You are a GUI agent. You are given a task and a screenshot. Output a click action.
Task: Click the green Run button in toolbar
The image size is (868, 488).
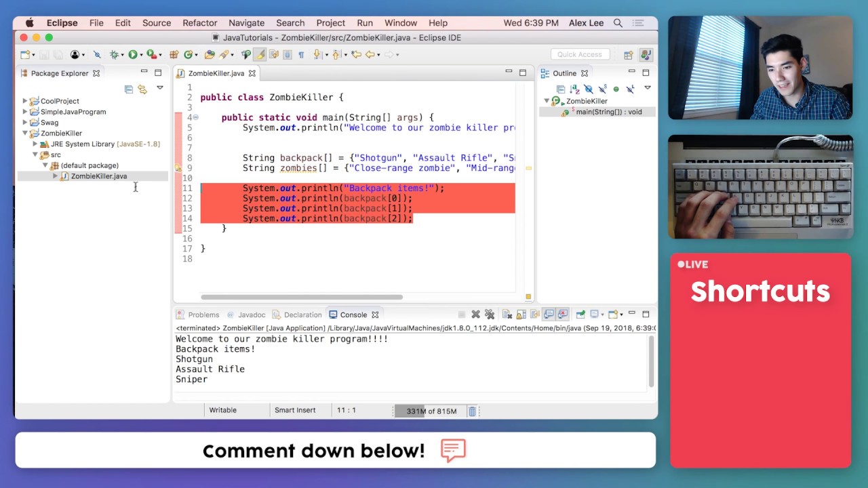[133, 55]
